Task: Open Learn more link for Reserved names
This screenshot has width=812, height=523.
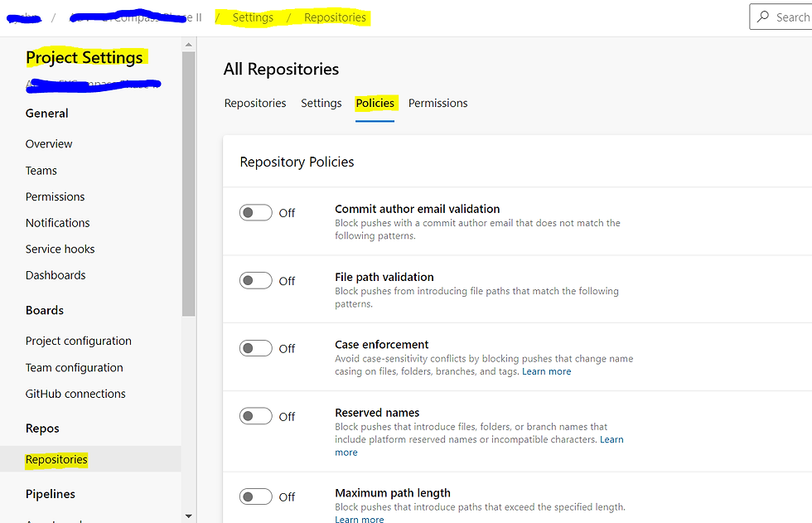Action: [x=611, y=439]
